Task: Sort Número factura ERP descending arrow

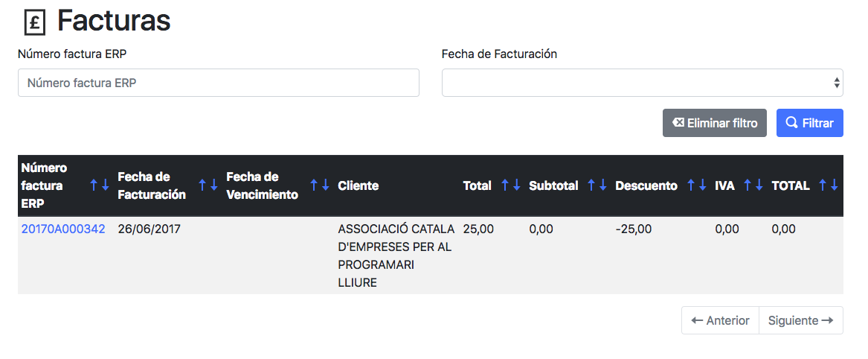Action: pos(105,185)
